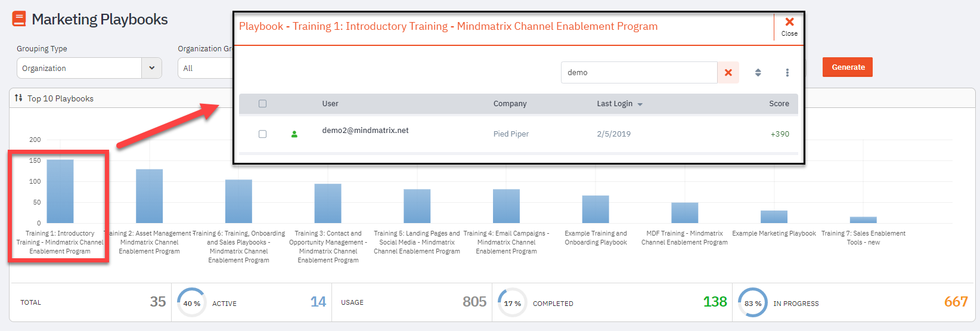Sort by Company column header
Screen dimensions: 980x331
510,104
